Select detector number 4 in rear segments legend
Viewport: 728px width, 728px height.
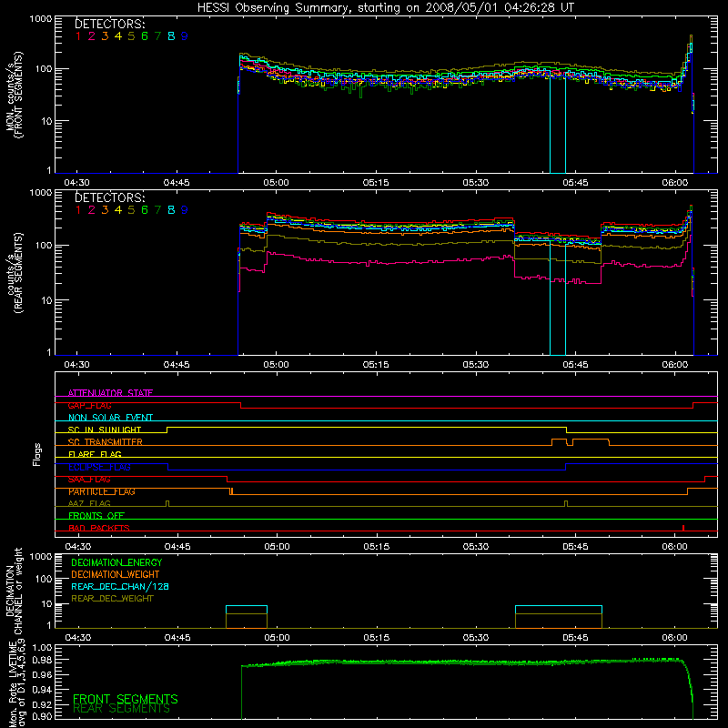tap(118, 210)
